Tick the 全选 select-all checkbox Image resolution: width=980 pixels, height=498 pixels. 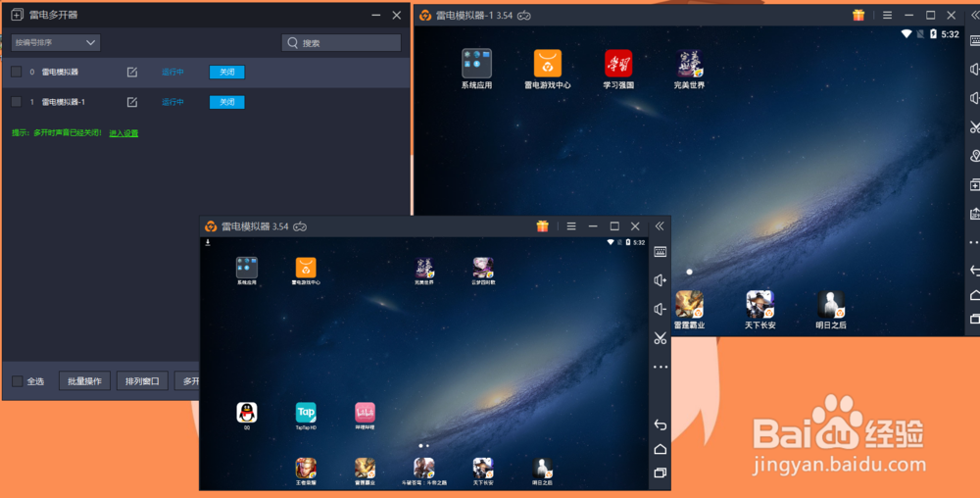click(18, 380)
